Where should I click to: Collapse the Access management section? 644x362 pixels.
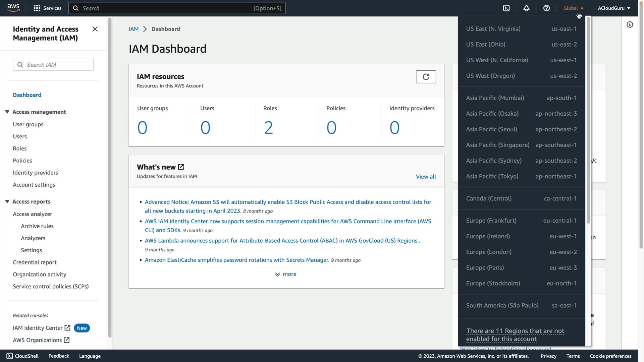point(7,112)
